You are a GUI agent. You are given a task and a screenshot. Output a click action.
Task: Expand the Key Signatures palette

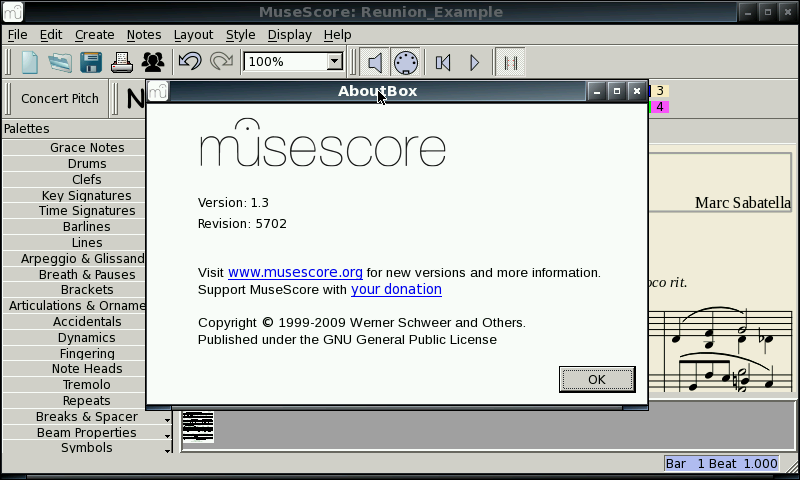[x=74, y=195]
